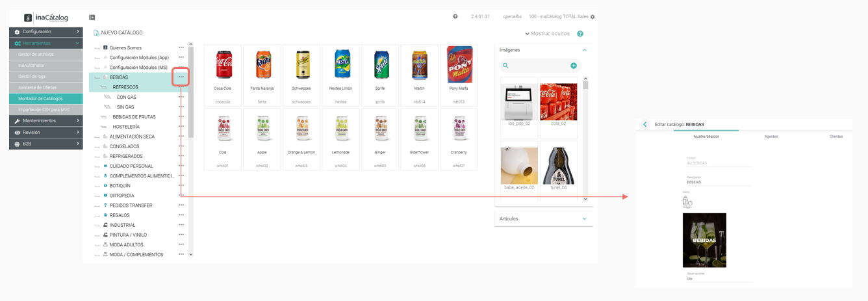Open Gestor de logs
868x301 pixels.
click(46, 77)
